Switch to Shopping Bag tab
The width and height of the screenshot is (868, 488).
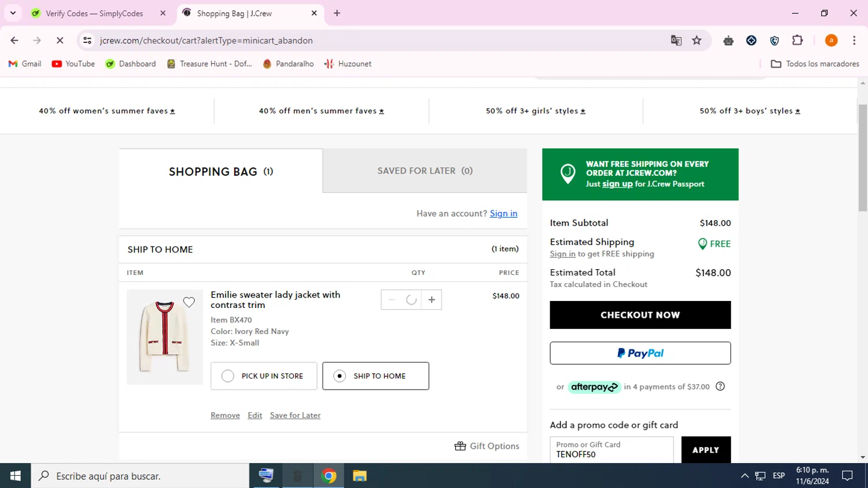(x=221, y=171)
